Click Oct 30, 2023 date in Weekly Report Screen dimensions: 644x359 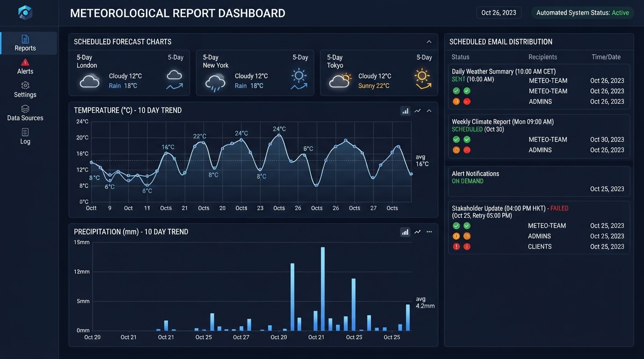(x=607, y=139)
